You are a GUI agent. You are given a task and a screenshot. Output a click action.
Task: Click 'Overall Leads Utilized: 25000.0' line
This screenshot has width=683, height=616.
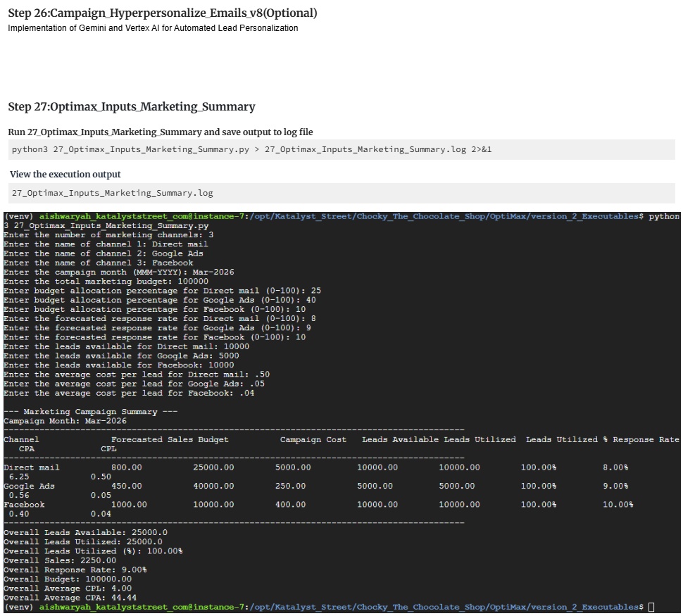point(83,542)
